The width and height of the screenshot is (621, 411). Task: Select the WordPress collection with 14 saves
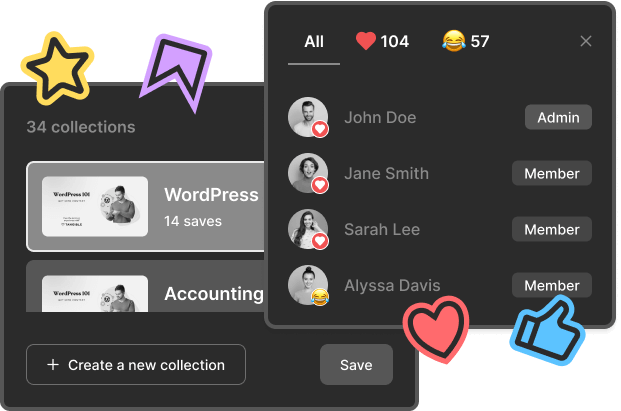point(146,206)
